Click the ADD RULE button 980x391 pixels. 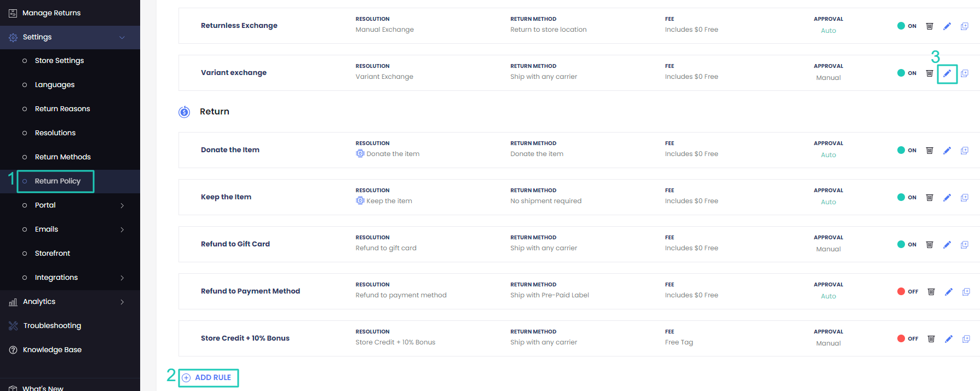tap(208, 378)
